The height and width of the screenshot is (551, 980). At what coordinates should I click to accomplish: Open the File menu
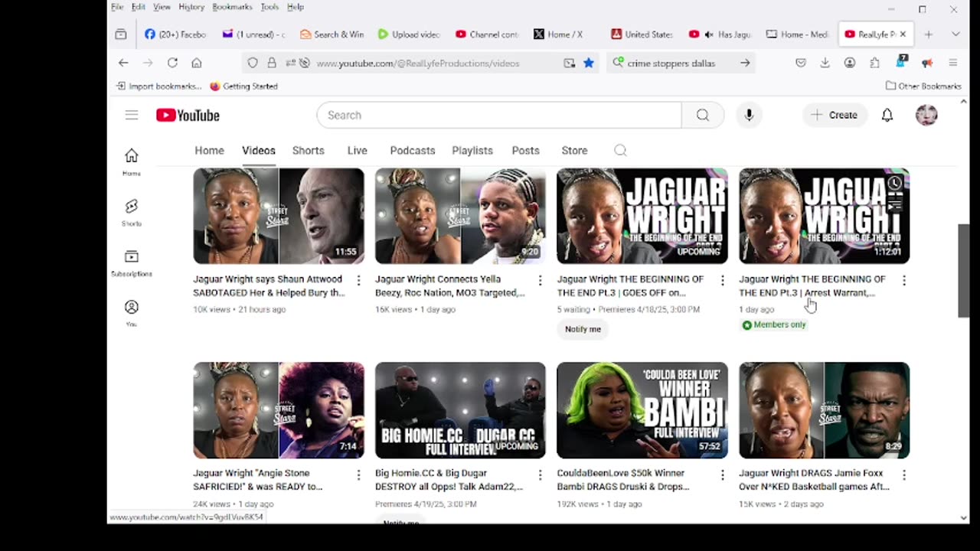[x=117, y=7]
